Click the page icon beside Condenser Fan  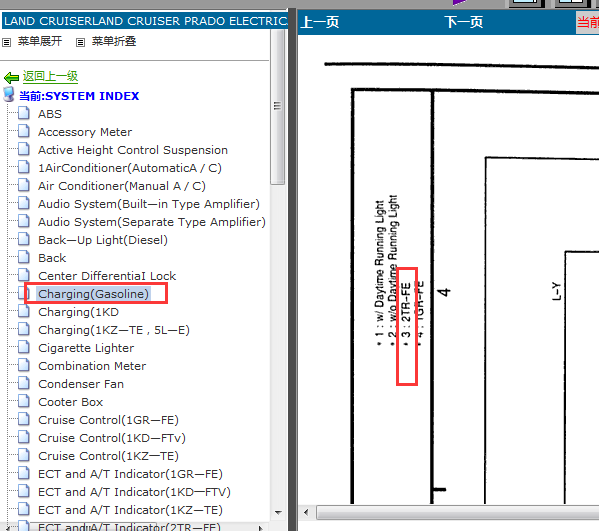point(24,383)
